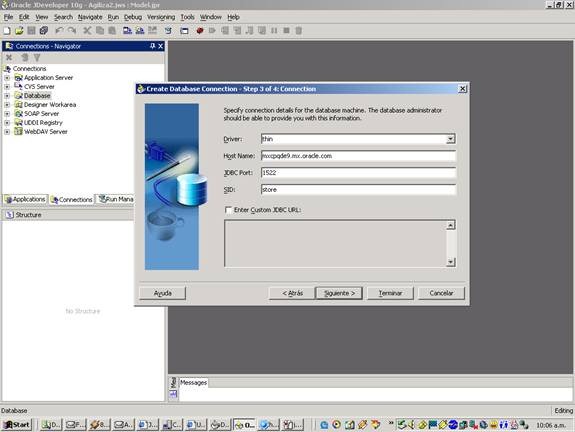
Task: Click the Save toolbar icon
Action: click(32, 31)
